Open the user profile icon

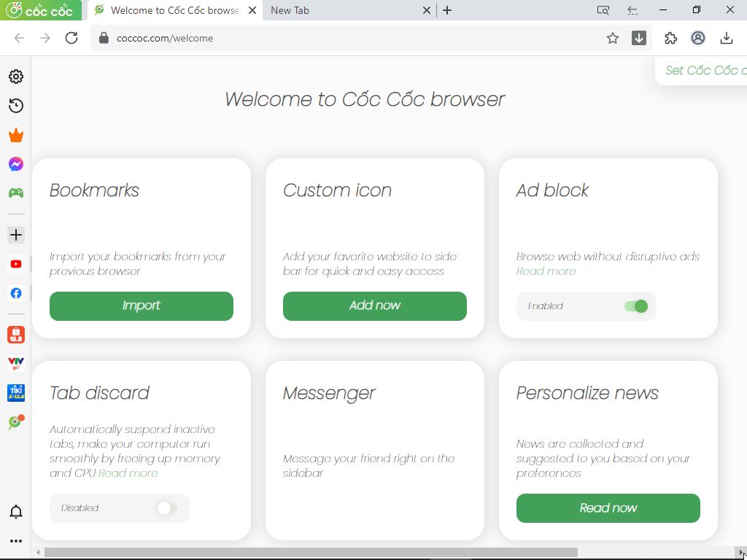(x=698, y=38)
